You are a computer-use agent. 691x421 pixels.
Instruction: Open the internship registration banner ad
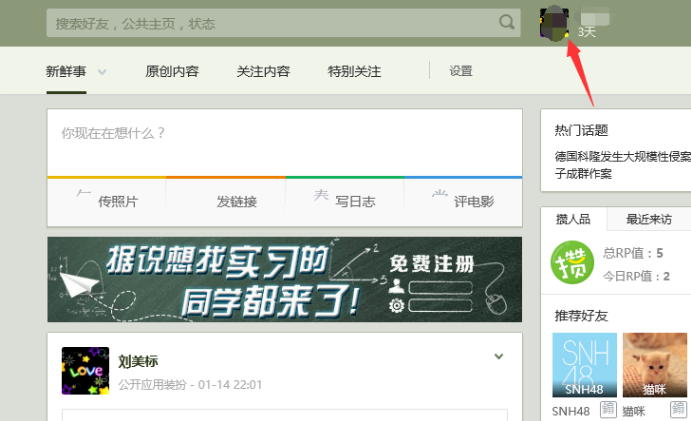click(285, 279)
